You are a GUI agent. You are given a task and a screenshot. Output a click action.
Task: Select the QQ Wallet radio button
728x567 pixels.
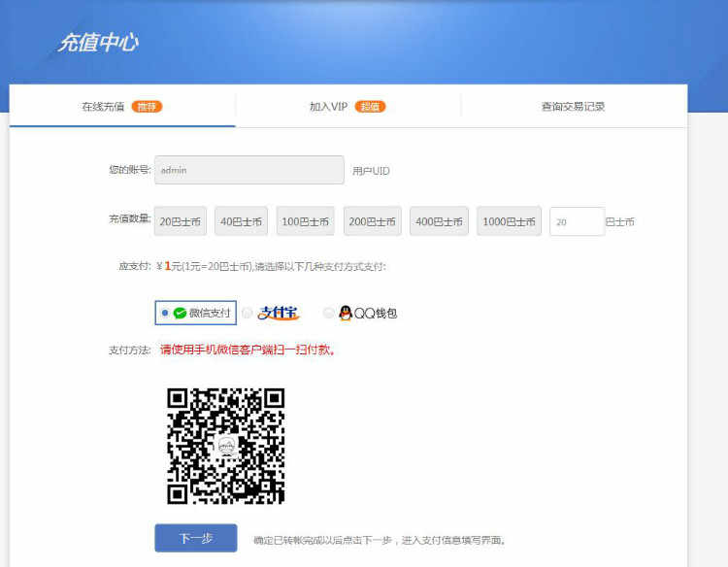point(329,313)
